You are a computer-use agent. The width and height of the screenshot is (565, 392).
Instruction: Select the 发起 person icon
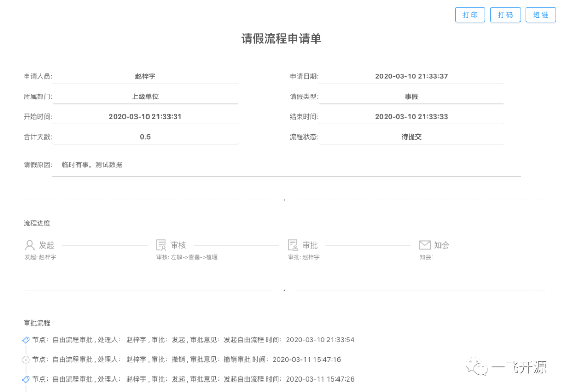29,245
